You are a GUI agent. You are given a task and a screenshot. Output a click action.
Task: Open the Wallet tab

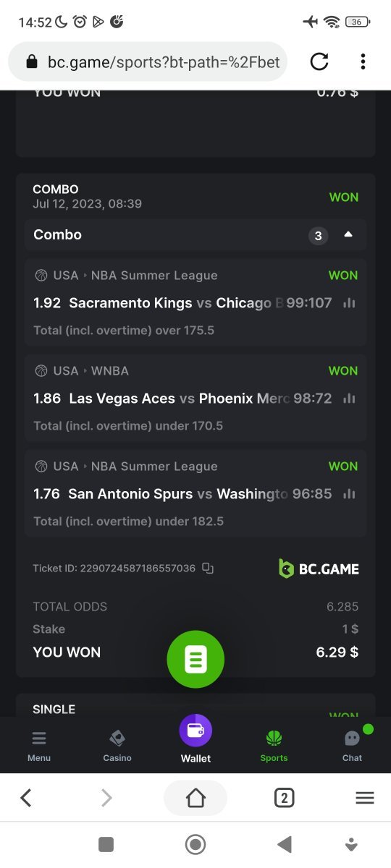(195, 739)
